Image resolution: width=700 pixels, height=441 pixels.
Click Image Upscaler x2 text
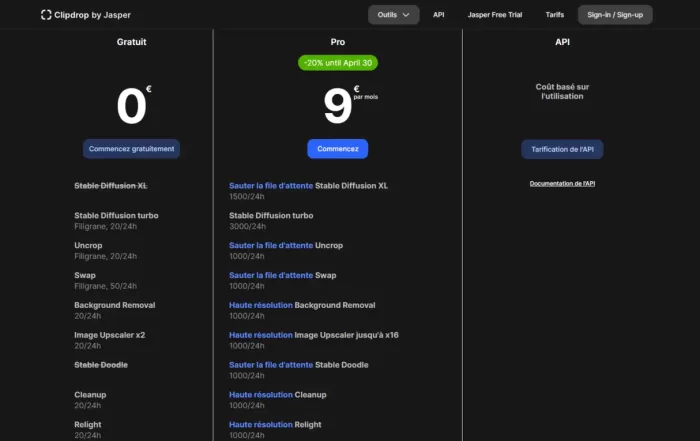click(109, 335)
